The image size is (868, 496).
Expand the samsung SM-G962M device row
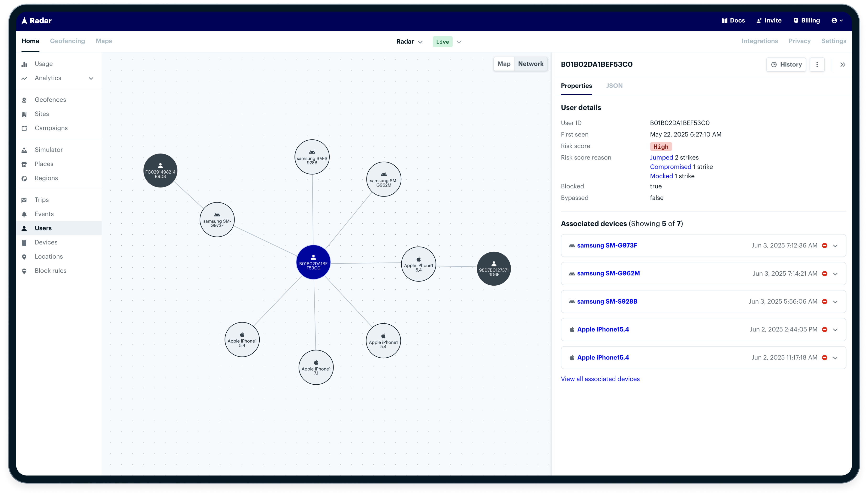point(835,273)
